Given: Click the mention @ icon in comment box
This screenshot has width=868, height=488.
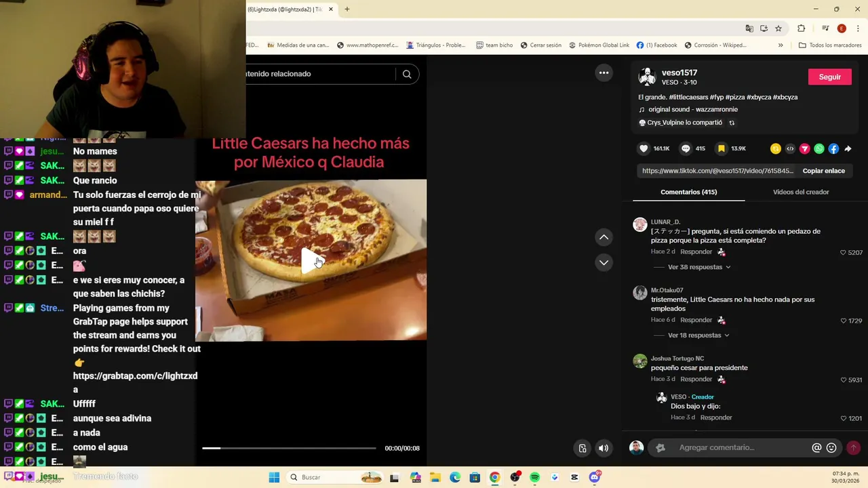Looking at the screenshot, I should [816, 447].
